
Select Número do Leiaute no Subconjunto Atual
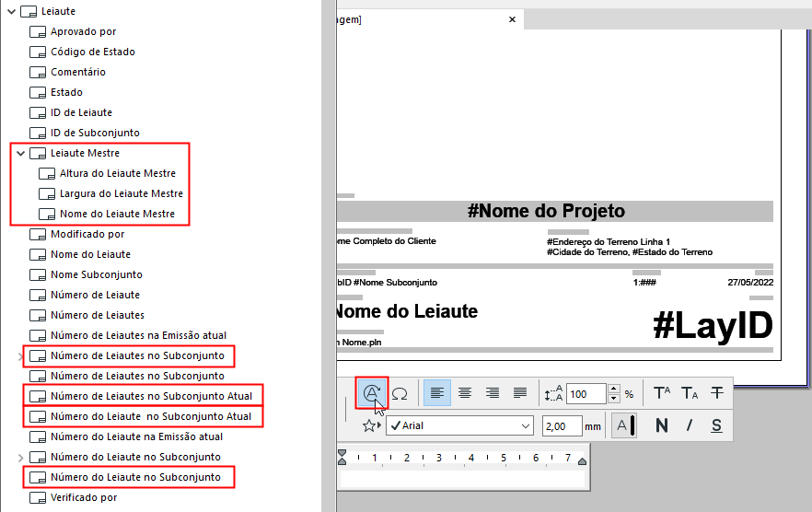pyautogui.click(x=151, y=416)
